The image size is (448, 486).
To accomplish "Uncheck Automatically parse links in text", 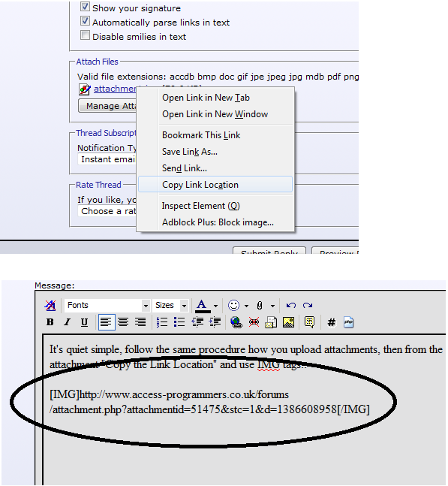I will [85, 21].
